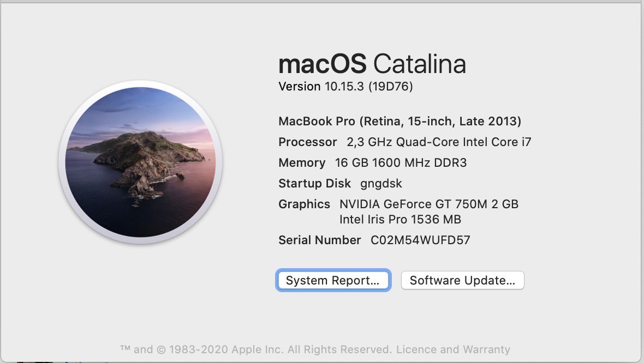Select the macOS Catalina title
644x363 pixels.
(372, 64)
